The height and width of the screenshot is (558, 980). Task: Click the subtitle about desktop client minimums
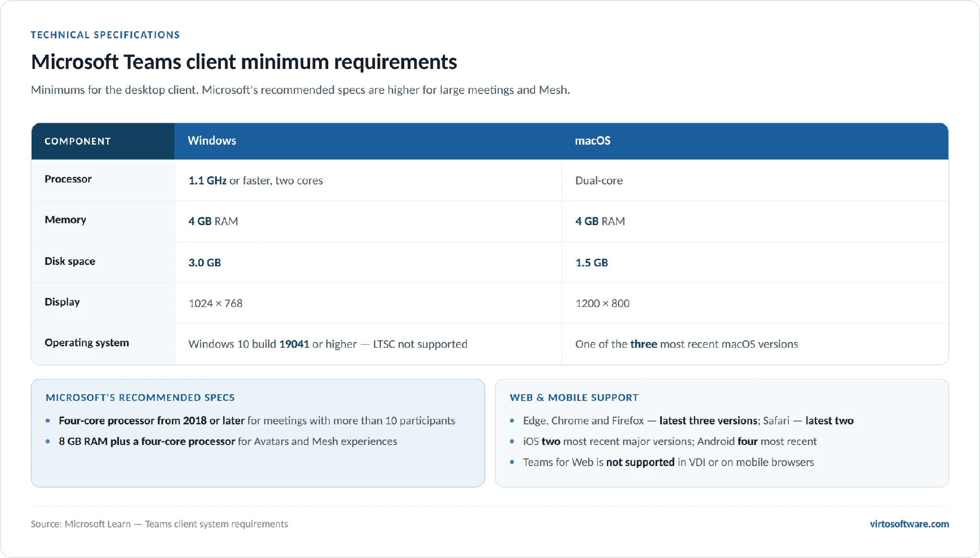(300, 90)
